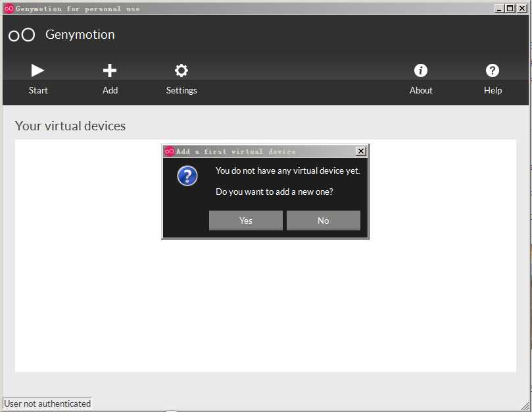This screenshot has height=412, width=532.
Task: Click the Add label in the toolbar
Action: point(110,90)
